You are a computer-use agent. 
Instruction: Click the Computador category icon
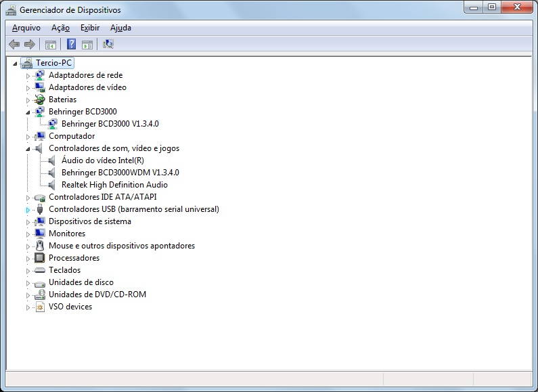[x=40, y=136]
